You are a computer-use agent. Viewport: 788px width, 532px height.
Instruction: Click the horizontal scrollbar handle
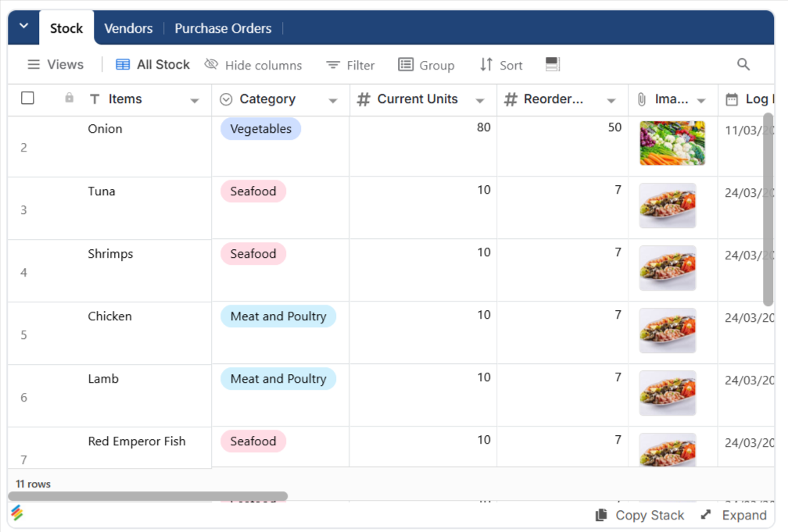tap(148, 496)
